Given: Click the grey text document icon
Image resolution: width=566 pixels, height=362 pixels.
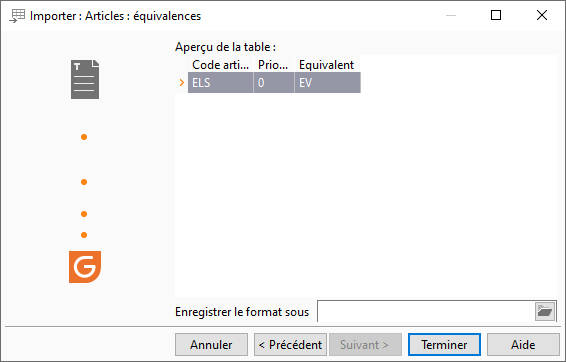Looking at the screenshot, I should pyautogui.click(x=85, y=79).
